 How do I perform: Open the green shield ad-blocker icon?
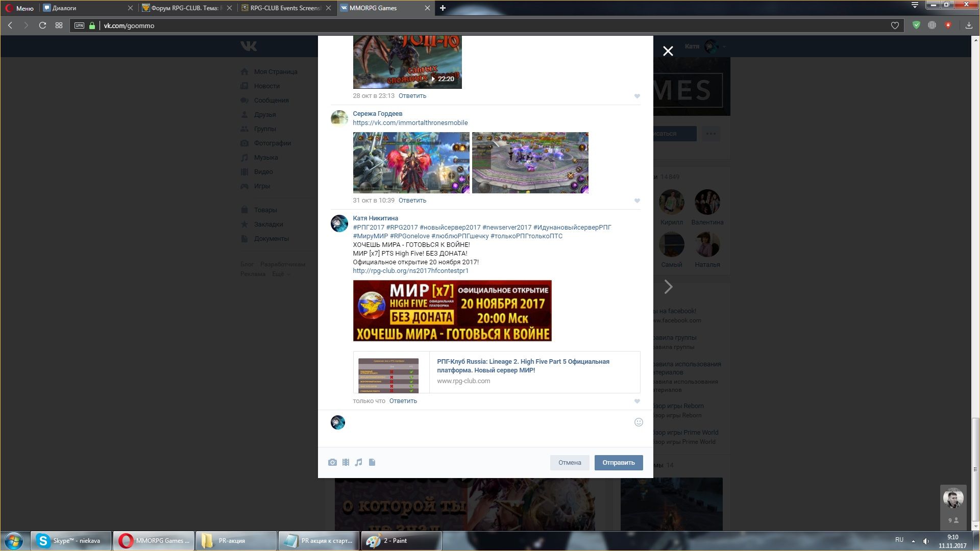(x=916, y=25)
